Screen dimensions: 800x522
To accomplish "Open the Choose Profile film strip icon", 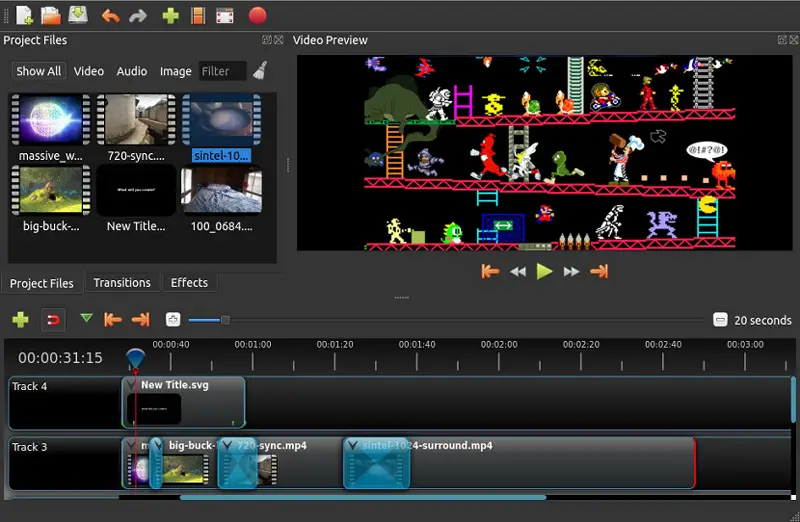I will pyautogui.click(x=198, y=16).
